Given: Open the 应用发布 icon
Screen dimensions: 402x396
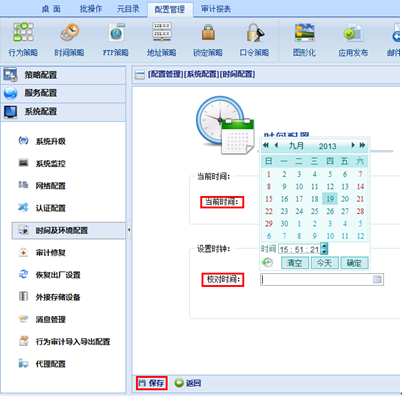Looking at the screenshot, I should [x=353, y=32].
